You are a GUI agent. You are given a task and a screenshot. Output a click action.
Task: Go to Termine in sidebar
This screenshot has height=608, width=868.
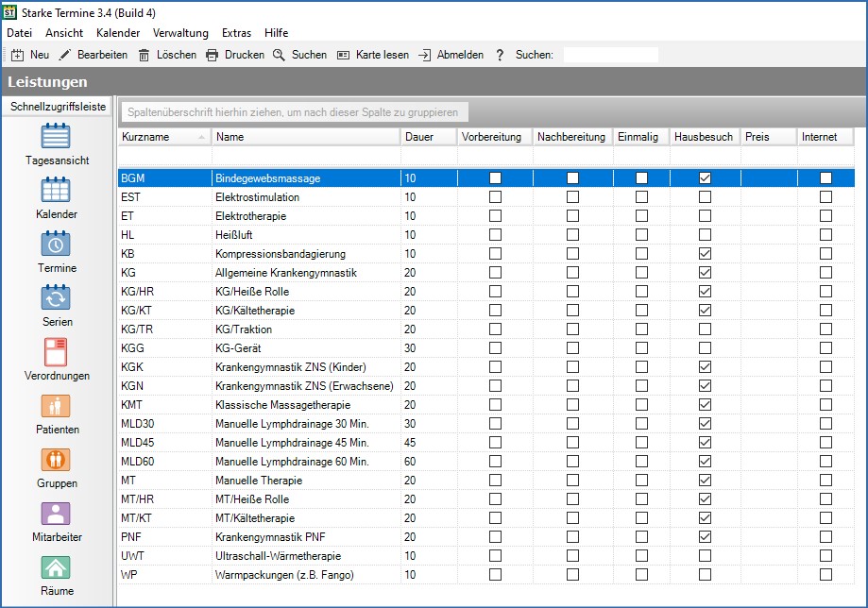pos(57,245)
